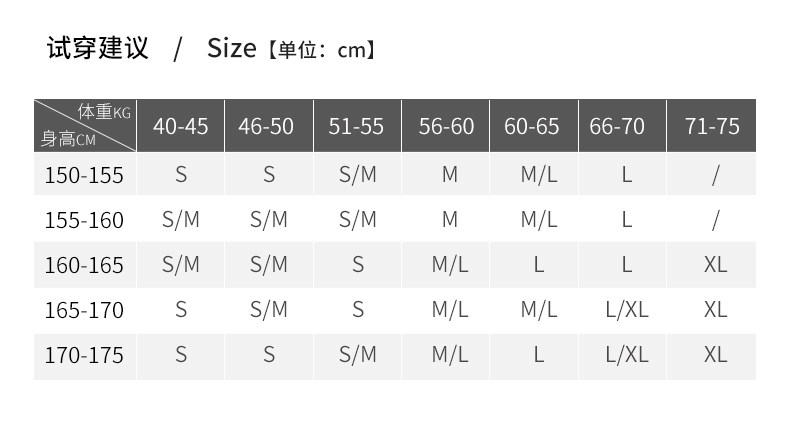790x428 pixels.
Task: Click the 150-155 height row label
Action: tap(84, 175)
